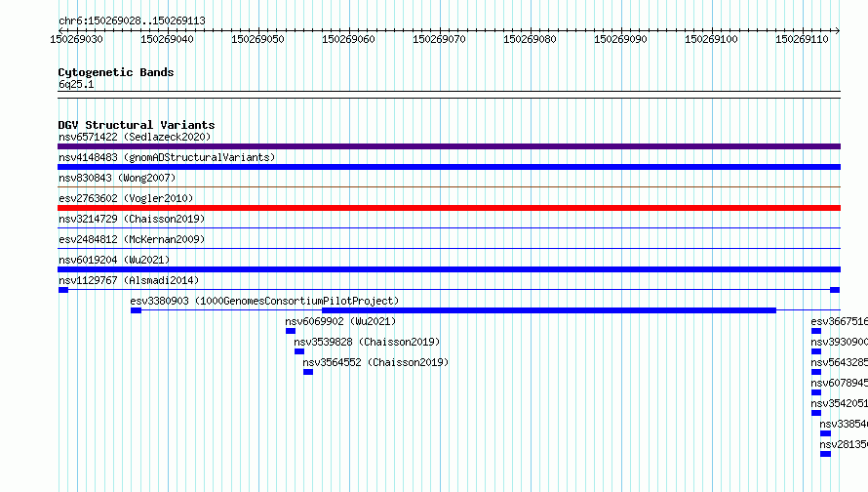Click the small left block of esv3380903
This screenshot has height=492, width=868.
click(x=136, y=310)
